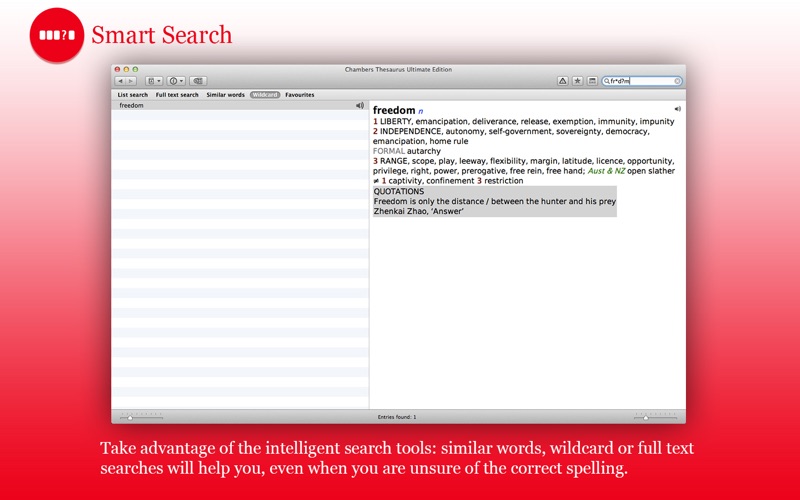Click the 'open slather' Aust & NZ term
800x500 pixels.
coord(651,171)
